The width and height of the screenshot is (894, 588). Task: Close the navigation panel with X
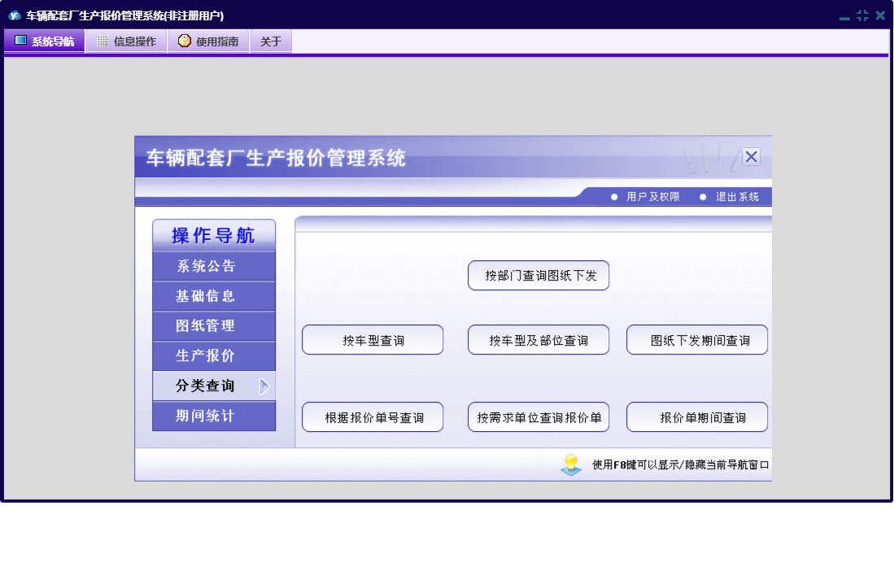coord(751,157)
